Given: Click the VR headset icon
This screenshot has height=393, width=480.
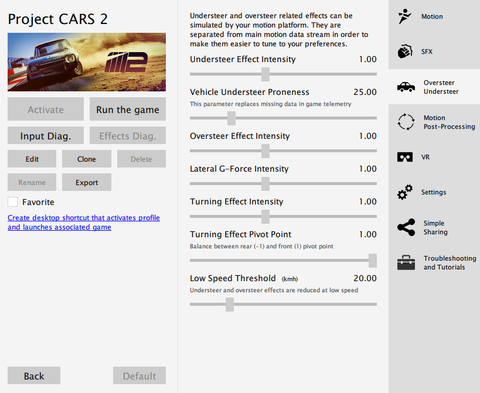Looking at the screenshot, I should [x=405, y=157].
